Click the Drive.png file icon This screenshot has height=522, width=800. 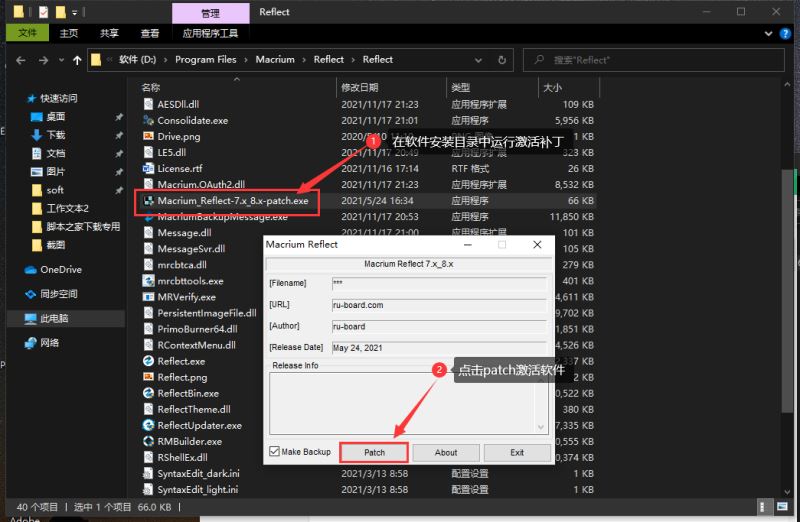148,136
